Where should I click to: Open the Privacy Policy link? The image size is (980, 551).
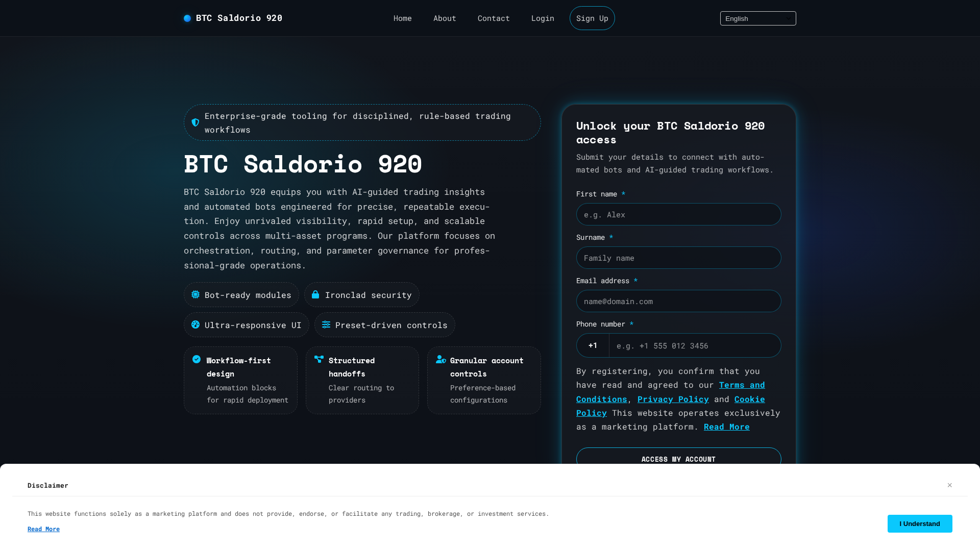click(x=673, y=399)
